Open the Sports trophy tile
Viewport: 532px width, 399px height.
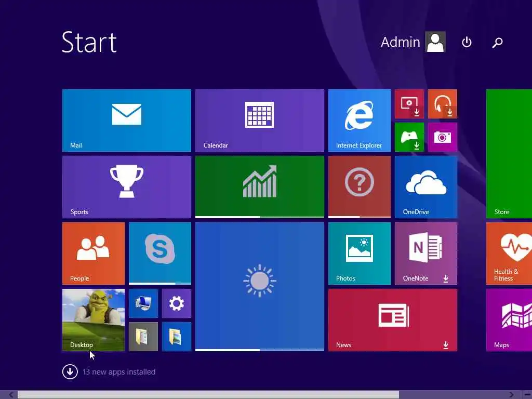(127, 187)
